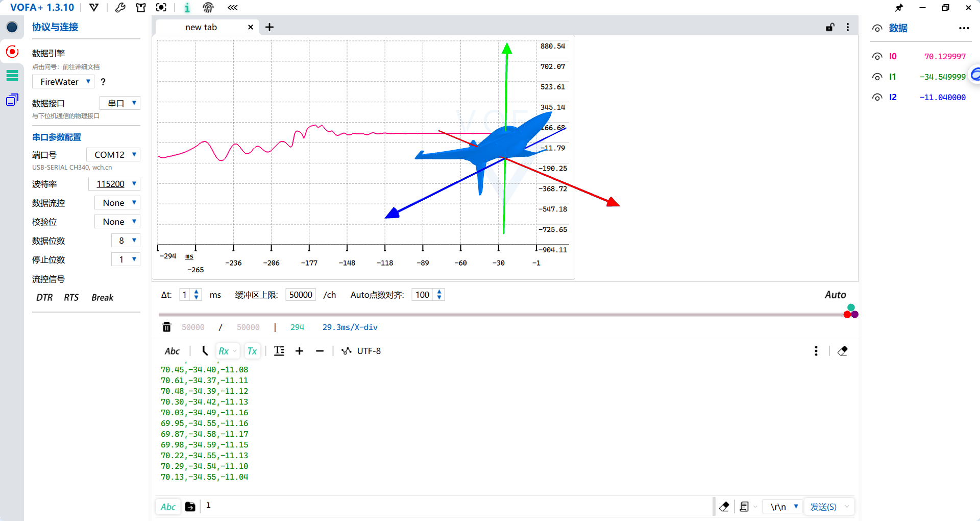Click the Auto point alignment stepper
This screenshot has height=521, width=980.
(439, 295)
